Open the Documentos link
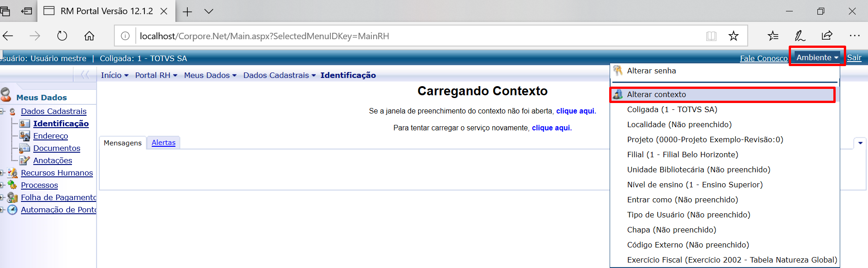 [x=56, y=148]
